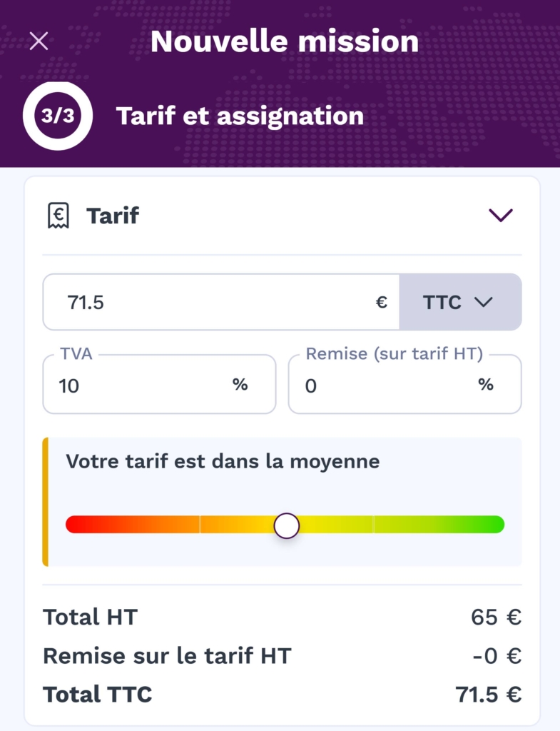Edit the Remise discount field

click(385, 385)
